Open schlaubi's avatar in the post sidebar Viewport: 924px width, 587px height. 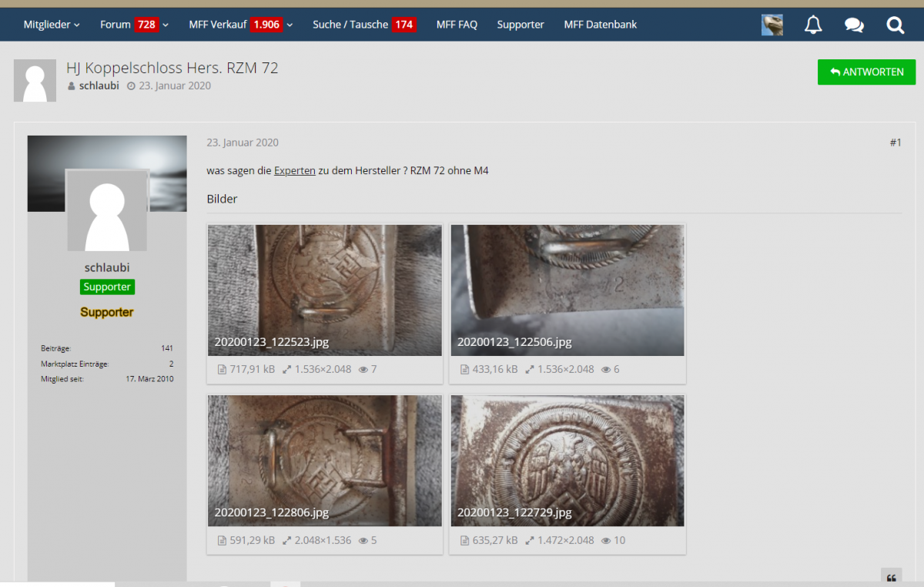(107, 211)
